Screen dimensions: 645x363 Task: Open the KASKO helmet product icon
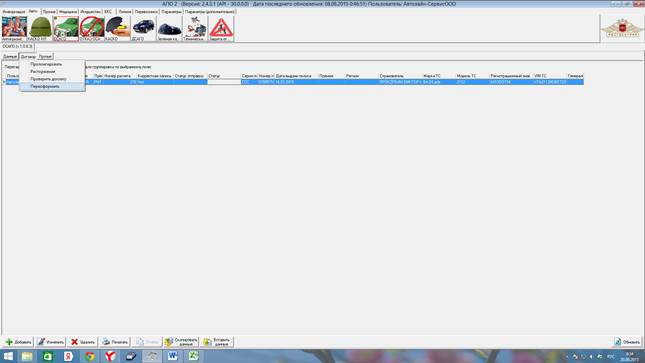click(x=40, y=28)
